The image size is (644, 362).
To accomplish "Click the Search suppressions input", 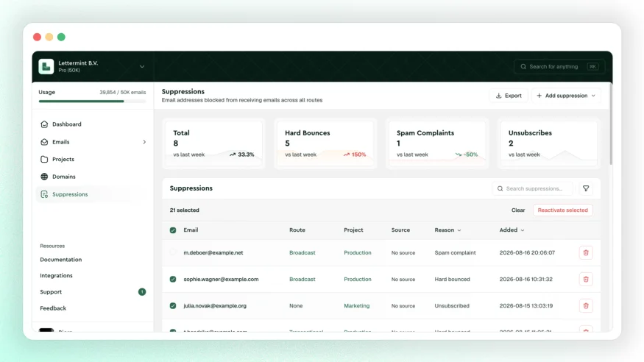I will point(533,188).
